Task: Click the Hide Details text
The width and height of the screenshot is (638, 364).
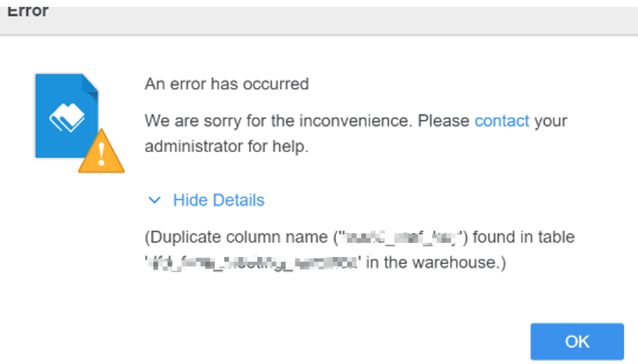Action: click(x=218, y=200)
